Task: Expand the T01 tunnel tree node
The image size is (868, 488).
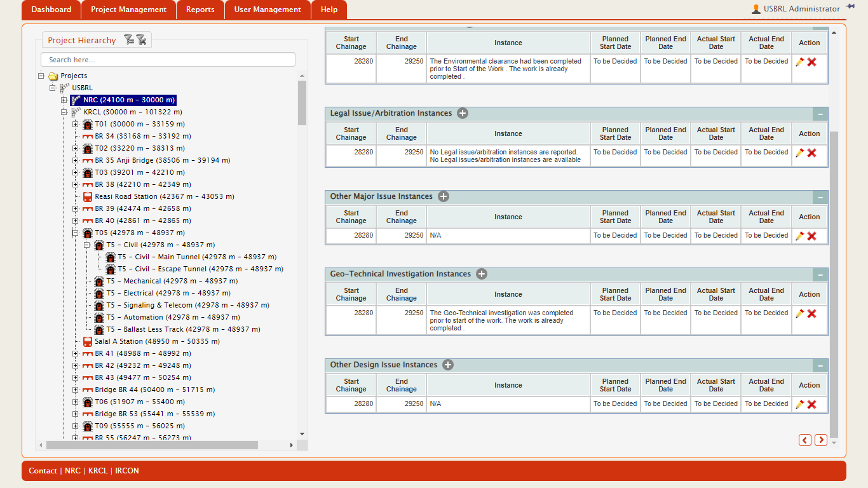Action: [76, 125]
